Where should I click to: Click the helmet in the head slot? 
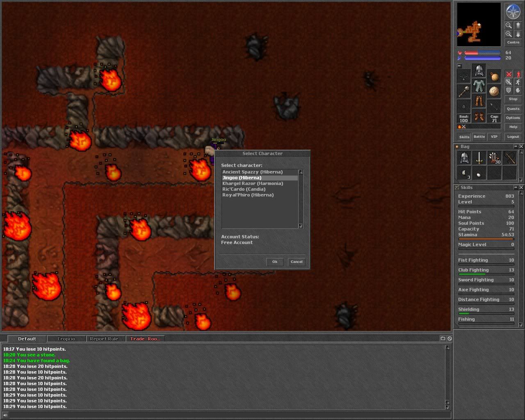pos(479,71)
